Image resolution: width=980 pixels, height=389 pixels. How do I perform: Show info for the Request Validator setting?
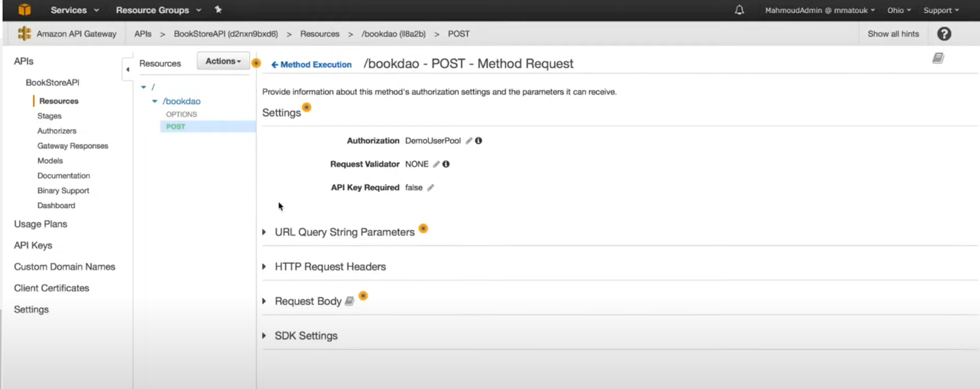coord(446,164)
